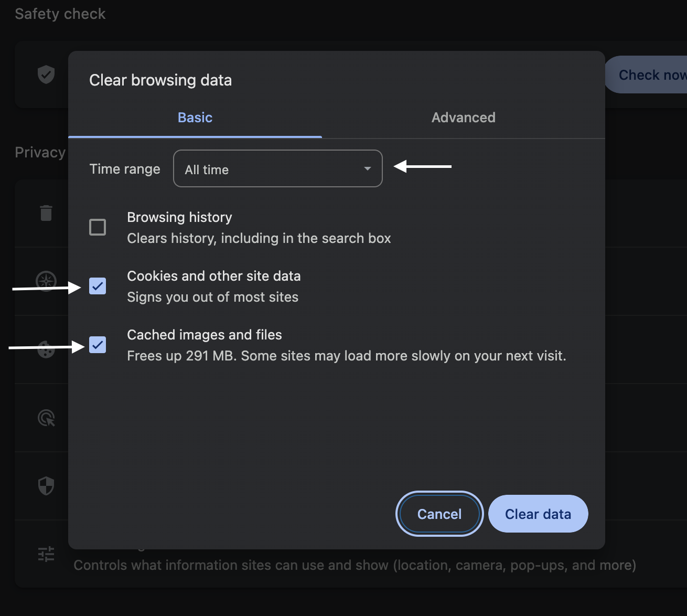Click 'Clears history, including in the search box'

click(x=259, y=238)
